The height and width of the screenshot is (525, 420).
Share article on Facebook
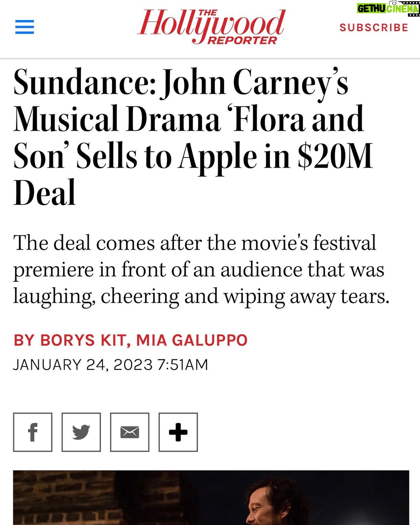coord(33,432)
